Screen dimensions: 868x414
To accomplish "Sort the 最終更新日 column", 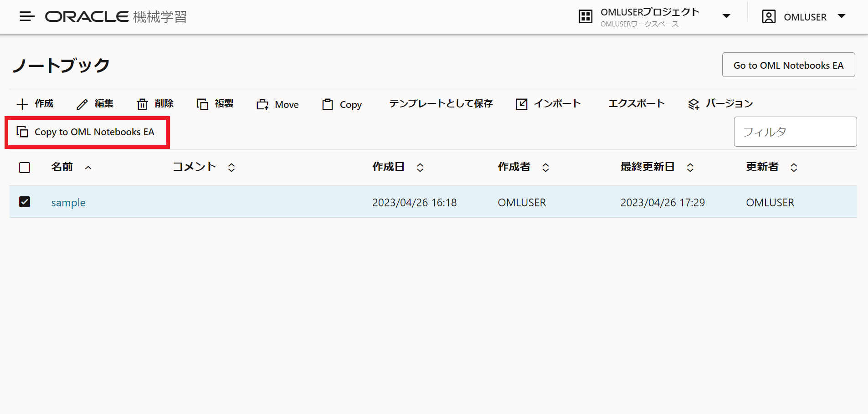I will (690, 168).
